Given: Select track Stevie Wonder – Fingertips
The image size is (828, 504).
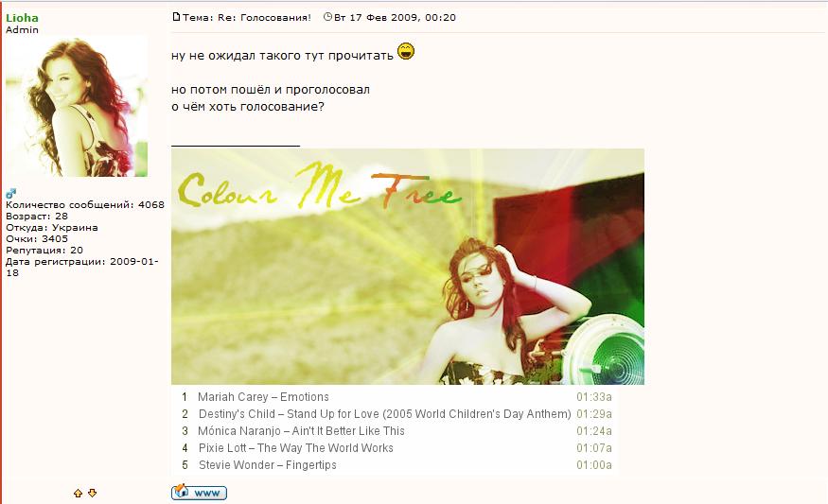Looking at the screenshot, I should click(267, 465).
